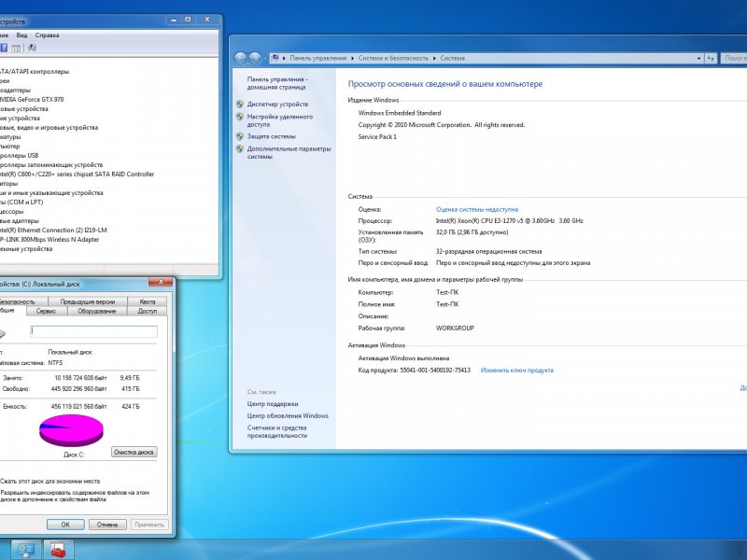Click the 'Windows Embedded Standard' edition text
Screen dimensions: 747x560
pyautogui.click(x=400, y=113)
